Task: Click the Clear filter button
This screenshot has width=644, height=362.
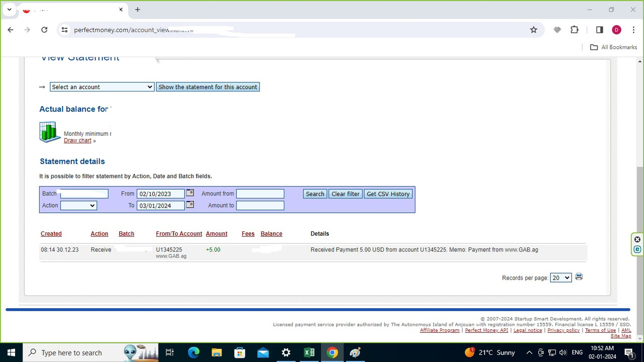Action: pos(346,194)
